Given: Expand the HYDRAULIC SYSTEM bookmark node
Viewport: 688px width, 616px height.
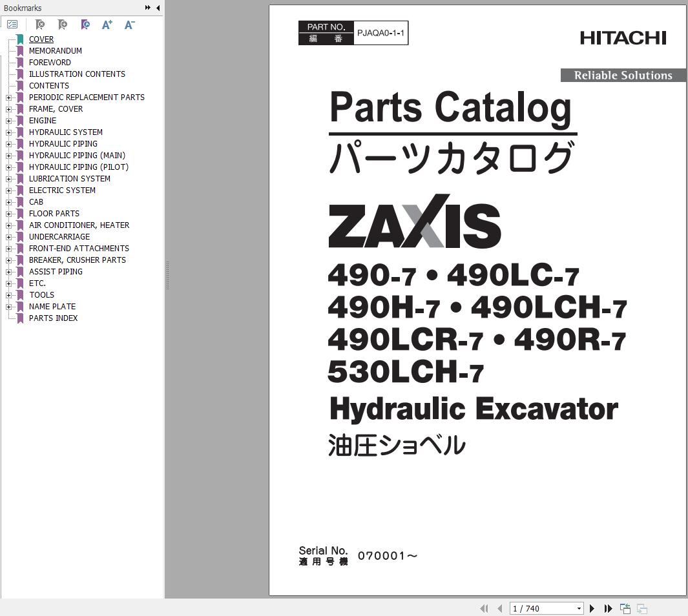Looking at the screenshot, I should coord(8,132).
